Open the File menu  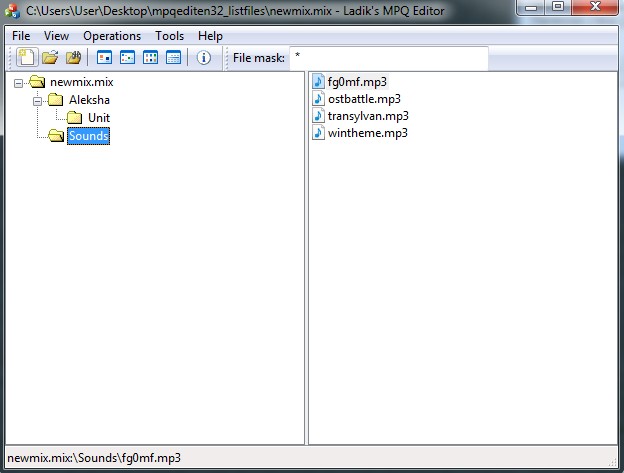21,36
